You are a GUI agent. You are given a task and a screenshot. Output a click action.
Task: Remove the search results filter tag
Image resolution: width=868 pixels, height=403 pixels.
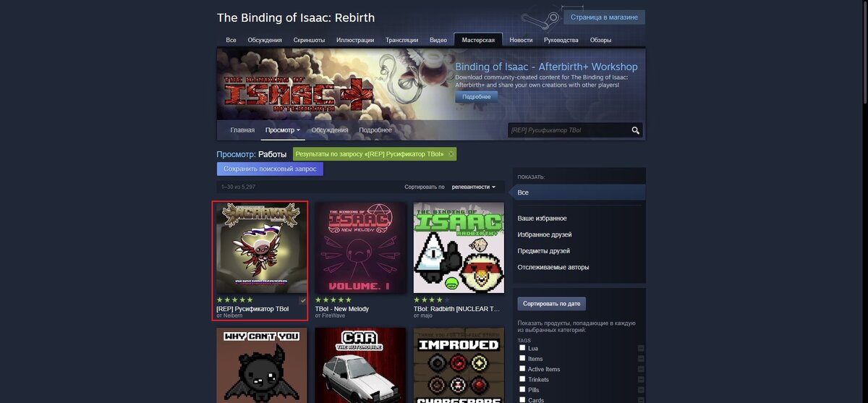[451, 154]
